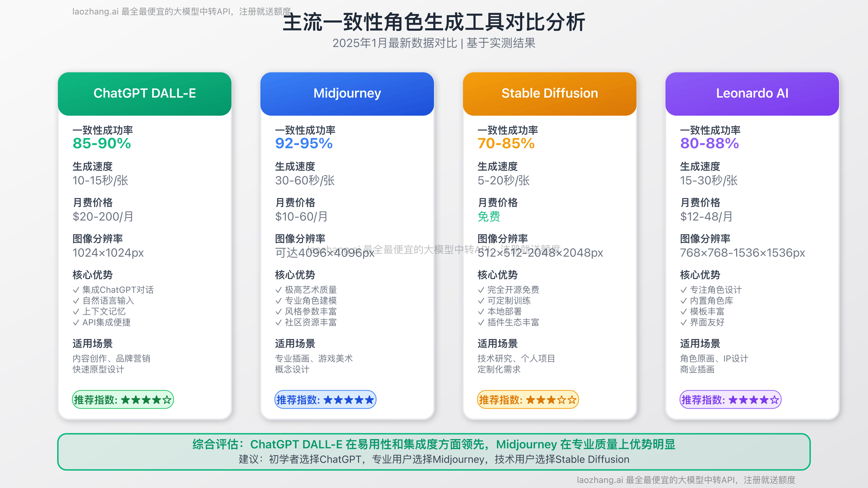Click checkmark item 本地部署
This screenshot has width=868, height=488.
500,312
